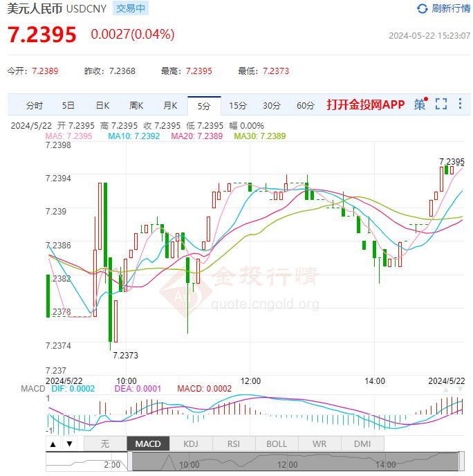Select the WR indicator option
This screenshot has width=473, height=476.
point(319,444)
